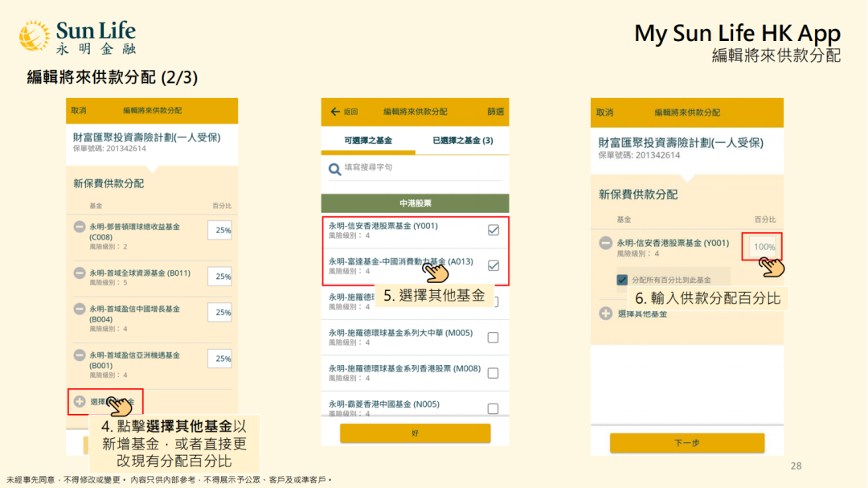Click the 中港股票 category header

pos(416,203)
